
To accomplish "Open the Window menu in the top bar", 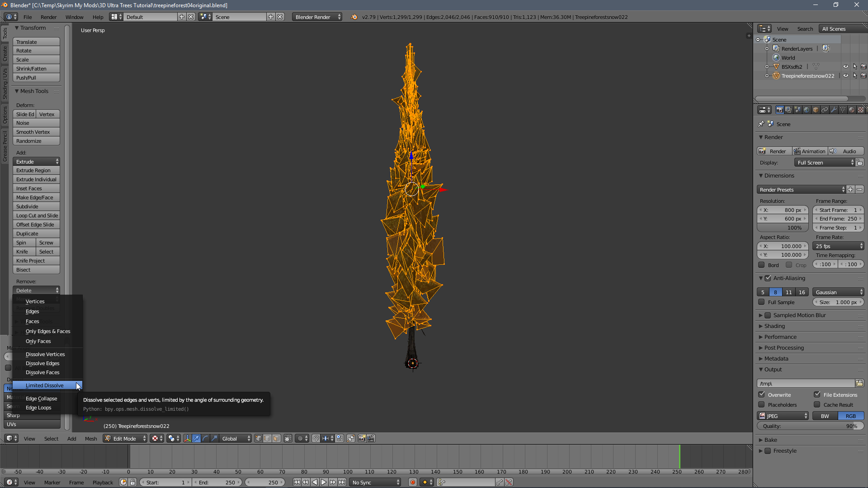I will pos(74,17).
